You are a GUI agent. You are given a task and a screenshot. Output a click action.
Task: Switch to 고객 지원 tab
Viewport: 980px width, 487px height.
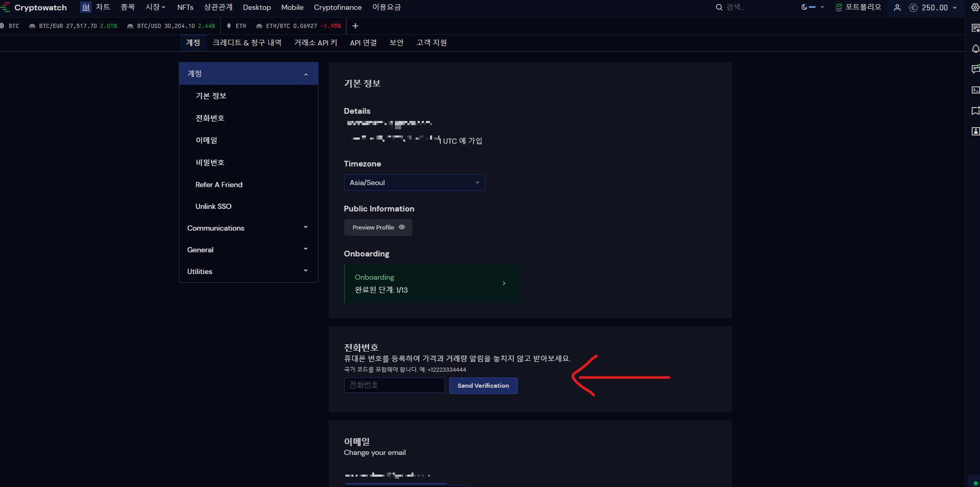[x=432, y=43]
